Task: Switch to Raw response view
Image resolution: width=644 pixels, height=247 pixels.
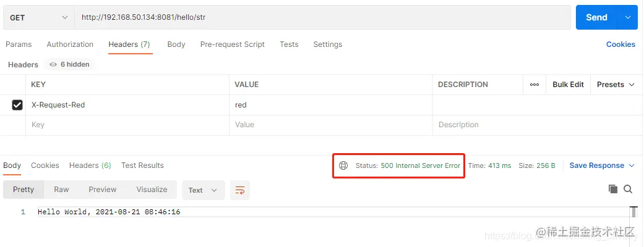Action: pos(61,190)
